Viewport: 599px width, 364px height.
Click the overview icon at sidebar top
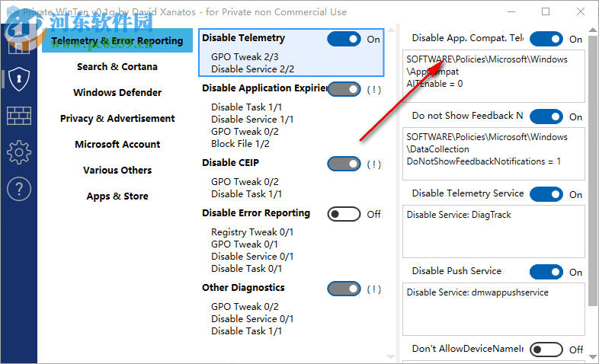click(x=18, y=43)
